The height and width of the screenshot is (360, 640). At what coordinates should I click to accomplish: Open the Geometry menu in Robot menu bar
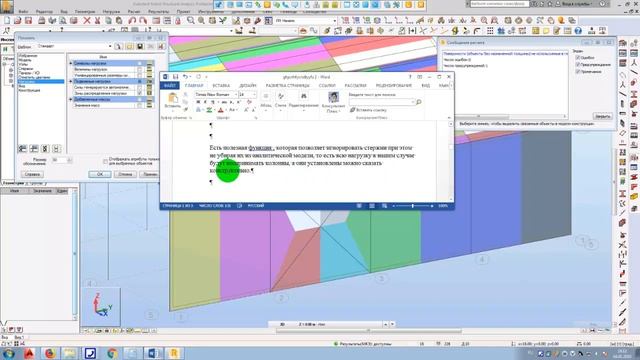85,12
